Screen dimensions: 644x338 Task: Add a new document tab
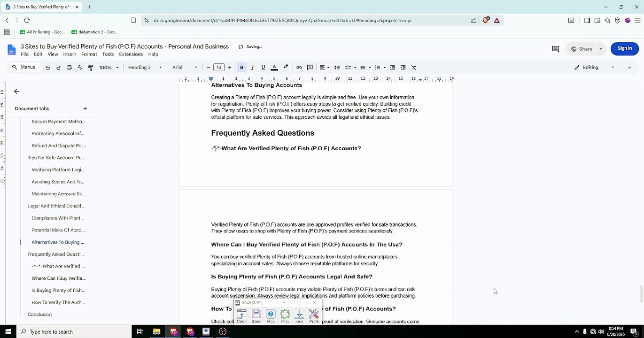click(x=85, y=108)
